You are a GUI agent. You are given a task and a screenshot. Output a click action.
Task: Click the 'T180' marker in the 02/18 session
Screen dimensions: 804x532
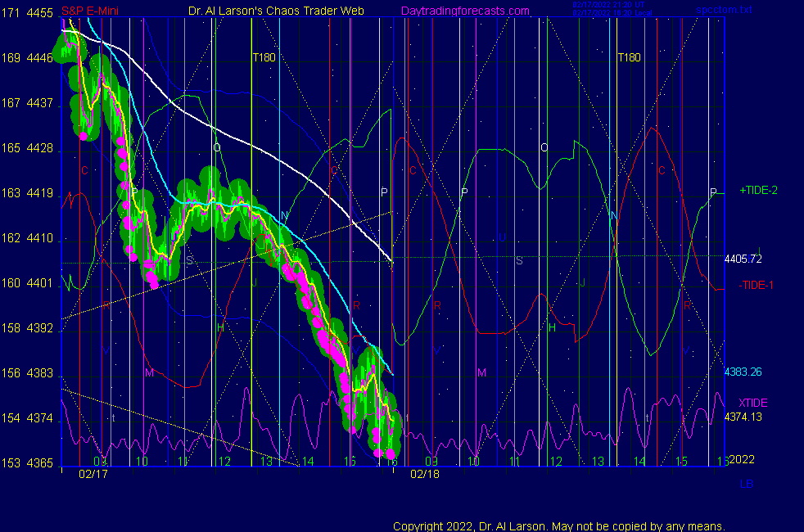[x=629, y=57]
